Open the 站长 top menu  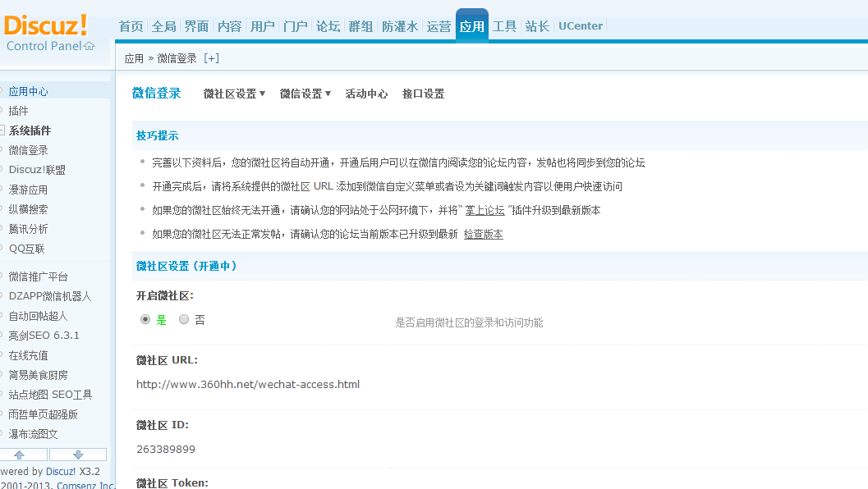tap(537, 26)
